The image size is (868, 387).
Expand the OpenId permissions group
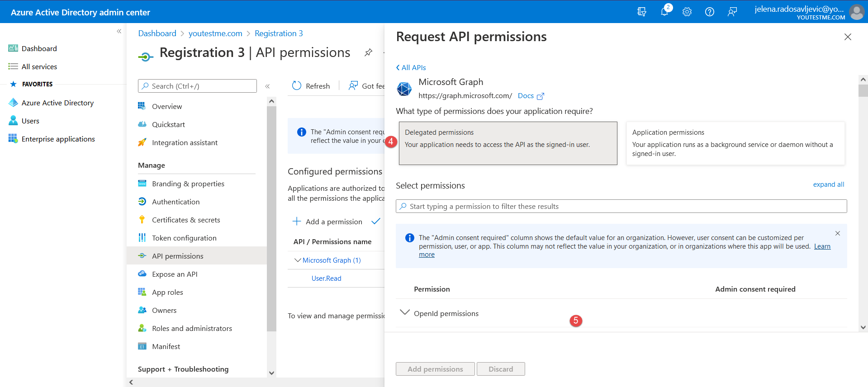[x=405, y=313]
